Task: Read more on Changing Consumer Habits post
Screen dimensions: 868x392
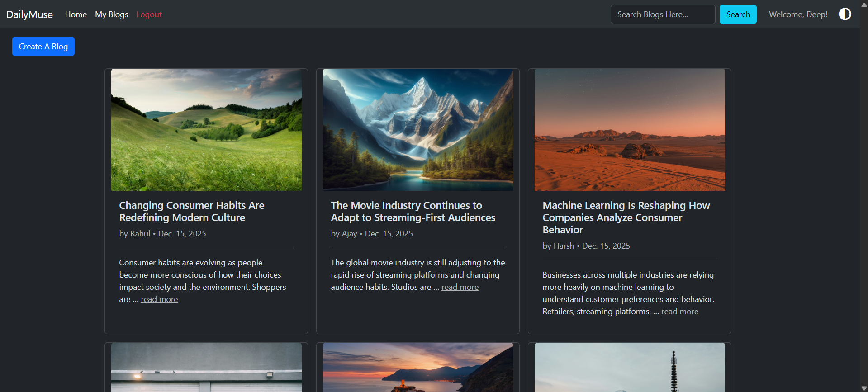Action: point(159,299)
